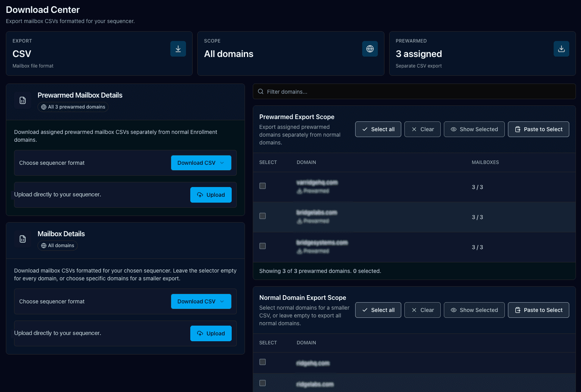Image resolution: width=581 pixels, height=392 pixels.
Task: Click the download icon in the Prewarmed card
Action: (561, 49)
